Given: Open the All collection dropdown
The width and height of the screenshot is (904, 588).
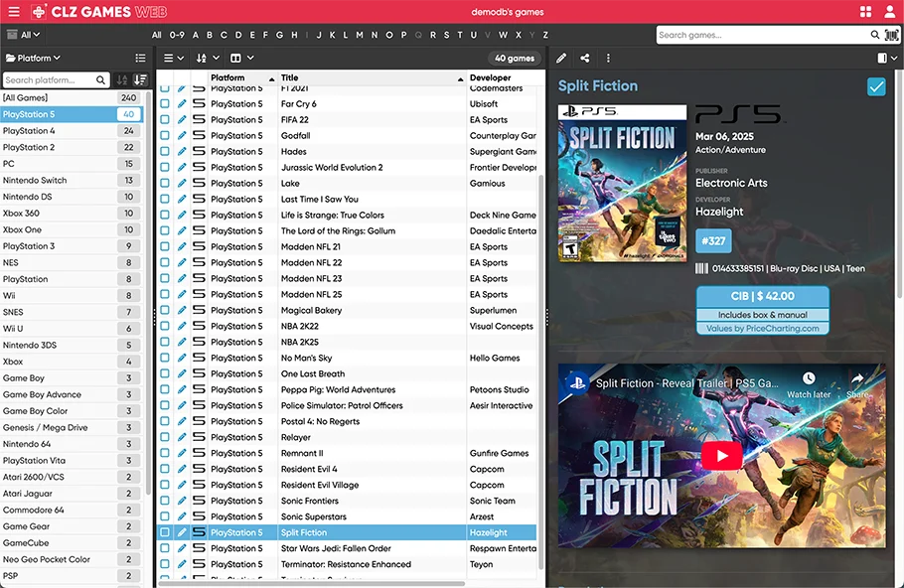Looking at the screenshot, I should coord(24,35).
